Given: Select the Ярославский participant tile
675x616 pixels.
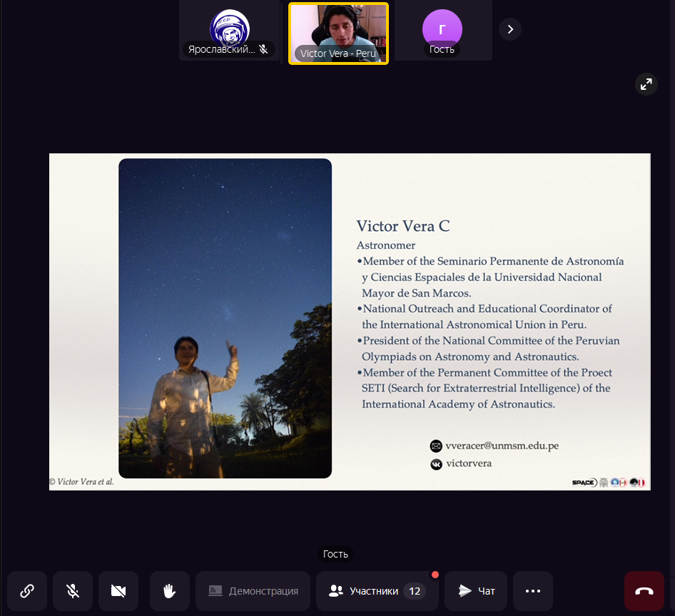Looking at the screenshot, I should click(229, 29).
